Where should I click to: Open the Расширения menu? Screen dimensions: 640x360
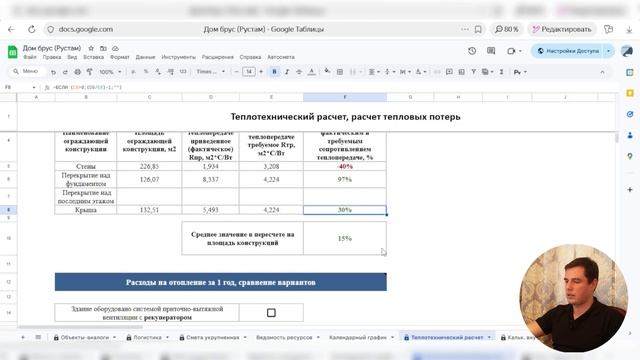point(218,57)
